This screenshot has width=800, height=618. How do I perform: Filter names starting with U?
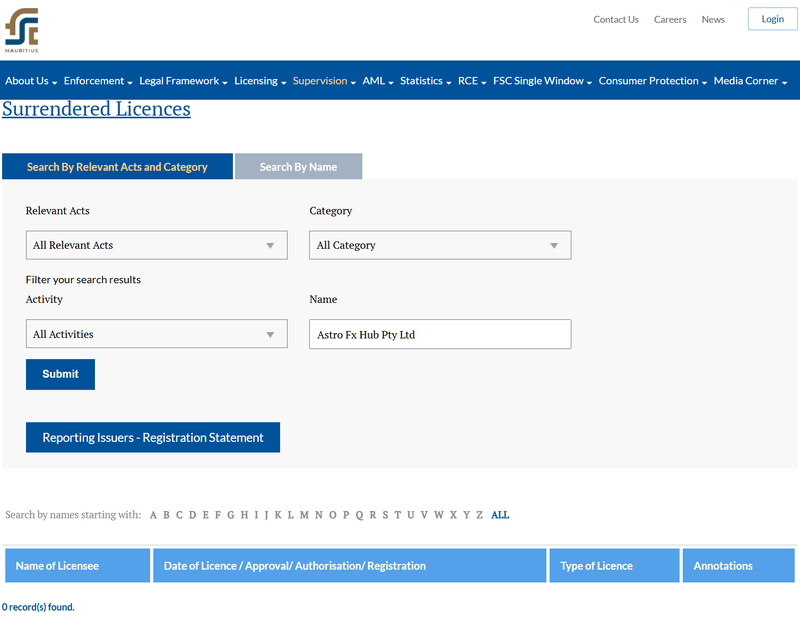[x=411, y=515]
